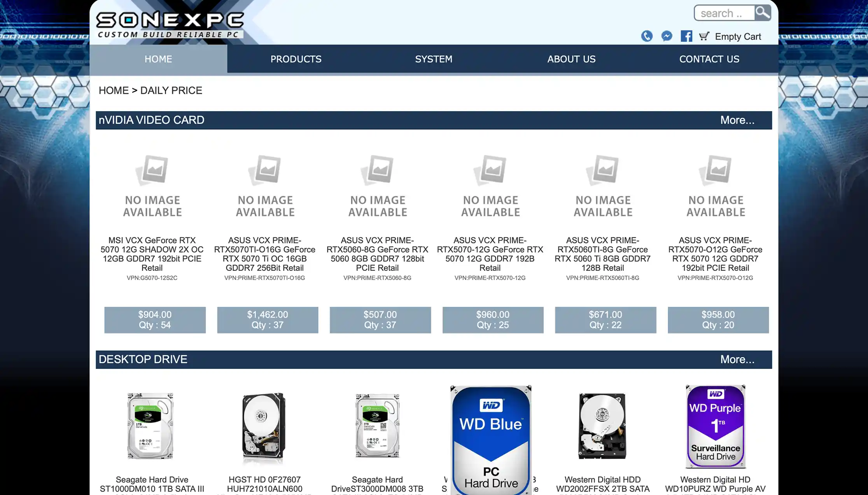Image resolution: width=868 pixels, height=495 pixels.
Task: Click the VPN:G5070-12S2C text
Action: coord(152,278)
